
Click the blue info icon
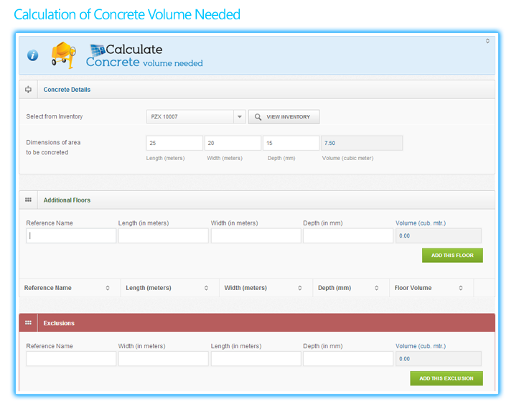[32, 55]
